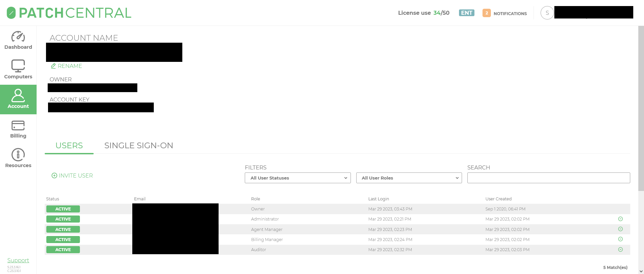
Task: Expand the All User Statuses dropdown
Action: (x=297, y=178)
